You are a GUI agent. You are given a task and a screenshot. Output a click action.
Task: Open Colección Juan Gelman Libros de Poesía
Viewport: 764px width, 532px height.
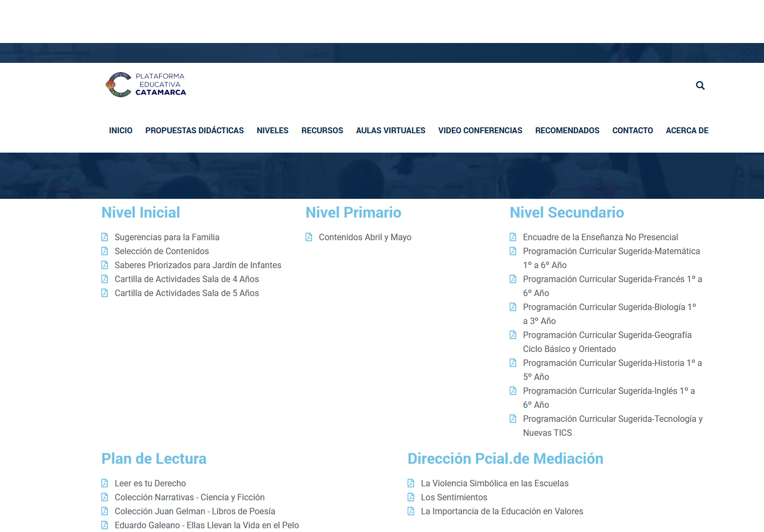[x=194, y=511]
